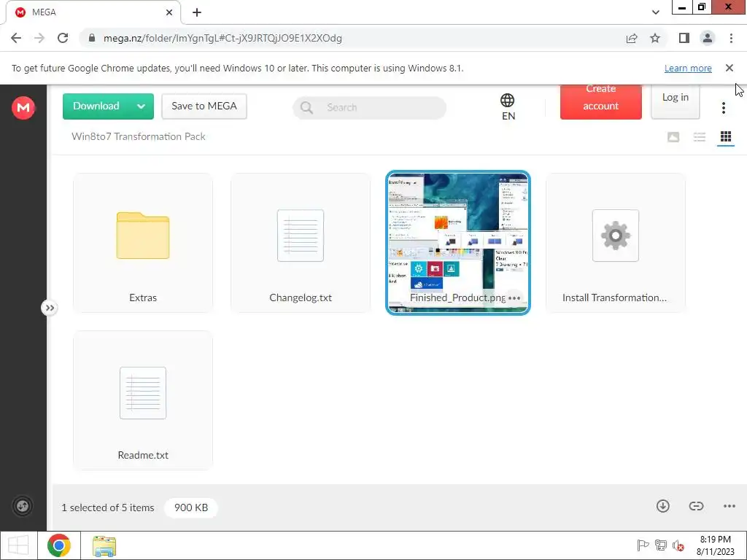Screen dimensions: 747x560
Task: Open the Download dropdown arrow
Action: (x=141, y=106)
